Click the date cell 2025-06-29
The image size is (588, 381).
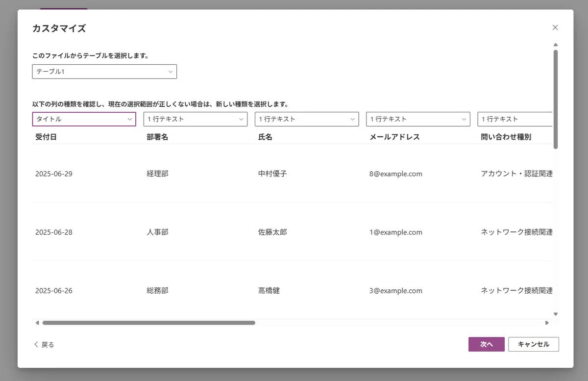click(54, 174)
